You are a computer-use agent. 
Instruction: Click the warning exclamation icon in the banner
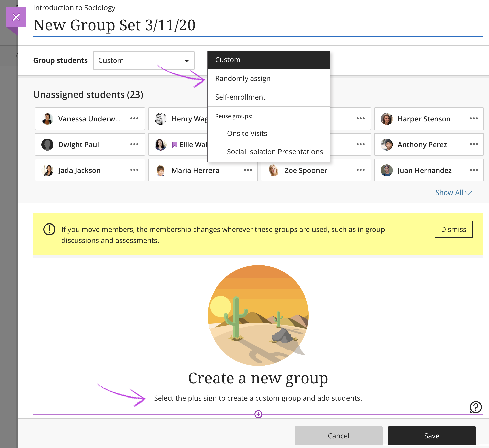tap(49, 229)
